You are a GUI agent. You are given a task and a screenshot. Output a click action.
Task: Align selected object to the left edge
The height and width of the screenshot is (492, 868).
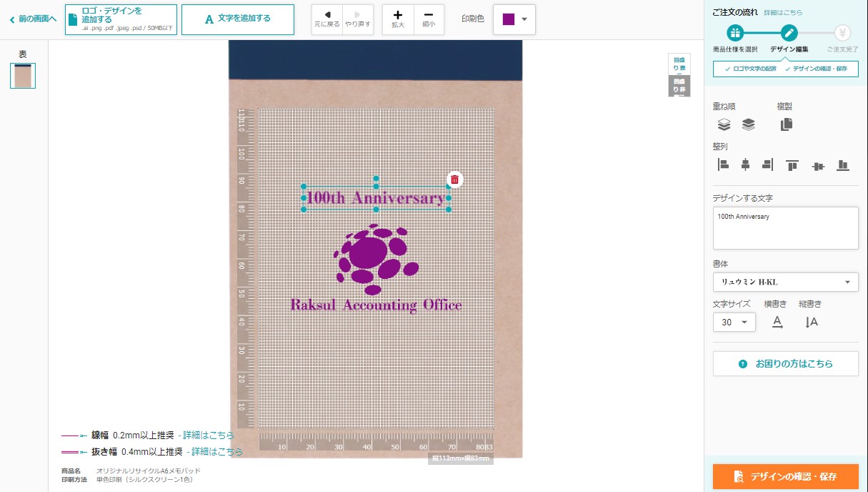tap(723, 165)
